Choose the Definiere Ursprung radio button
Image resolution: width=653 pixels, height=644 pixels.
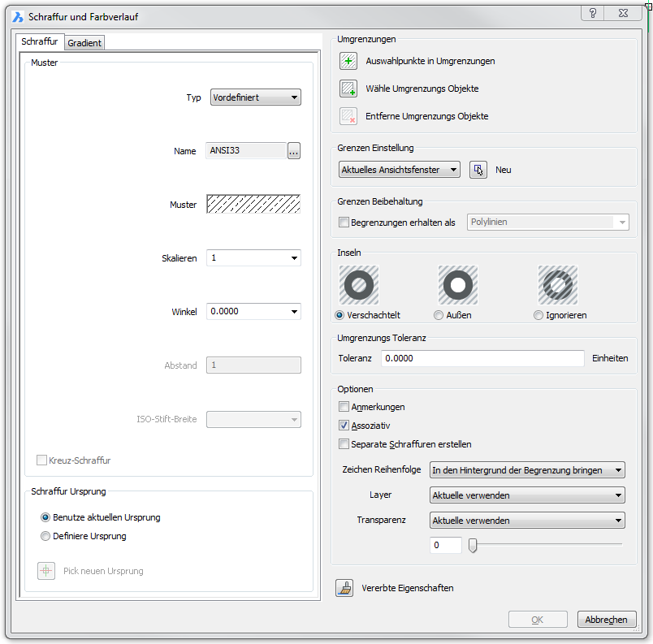pyautogui.click(x=45, y=536)
